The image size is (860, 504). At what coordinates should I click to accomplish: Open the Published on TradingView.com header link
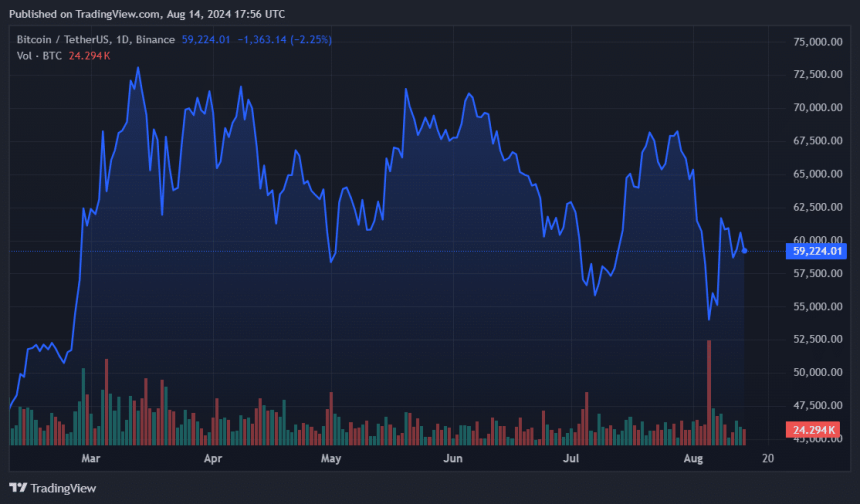click(146, 14)
